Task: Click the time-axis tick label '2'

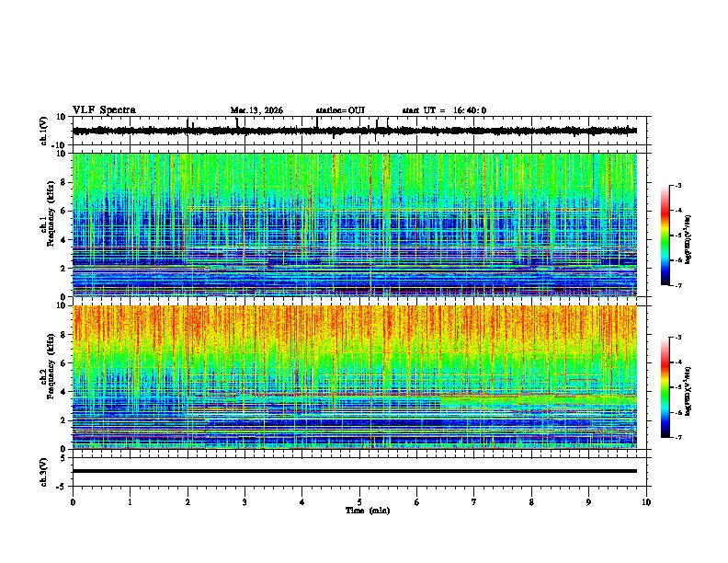Action: [188, 502]
